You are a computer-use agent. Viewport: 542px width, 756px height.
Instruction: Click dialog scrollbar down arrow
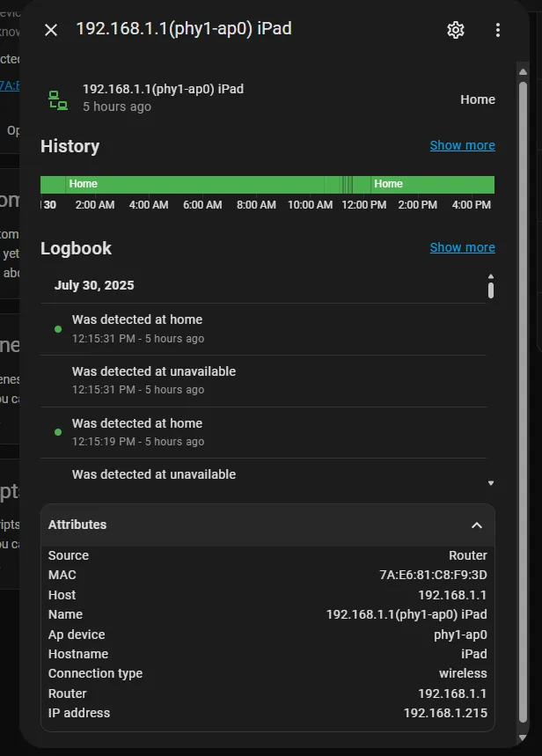(x=523, y=738)
